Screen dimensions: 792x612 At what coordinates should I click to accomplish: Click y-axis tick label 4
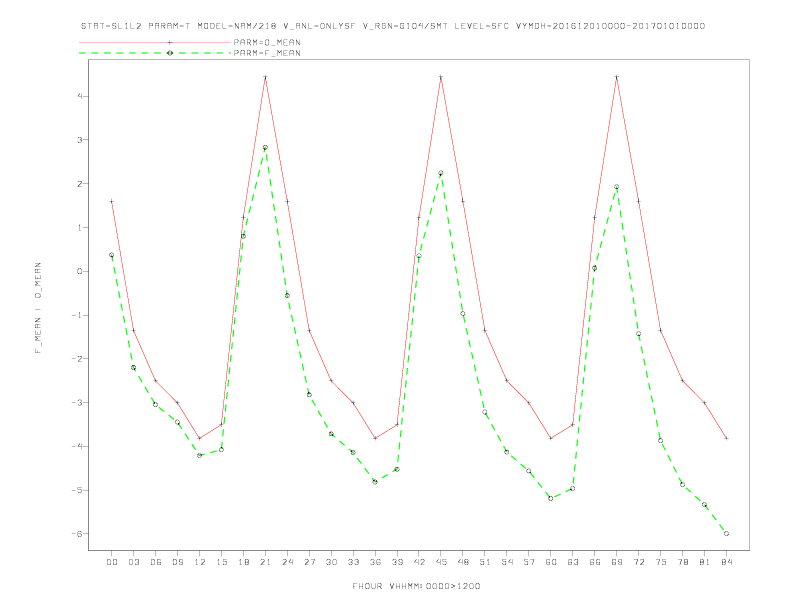tap(80, 96)
